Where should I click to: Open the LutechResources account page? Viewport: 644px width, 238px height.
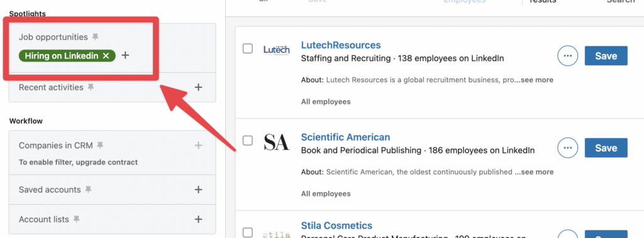pyautogui.click(x=341, y=45)
